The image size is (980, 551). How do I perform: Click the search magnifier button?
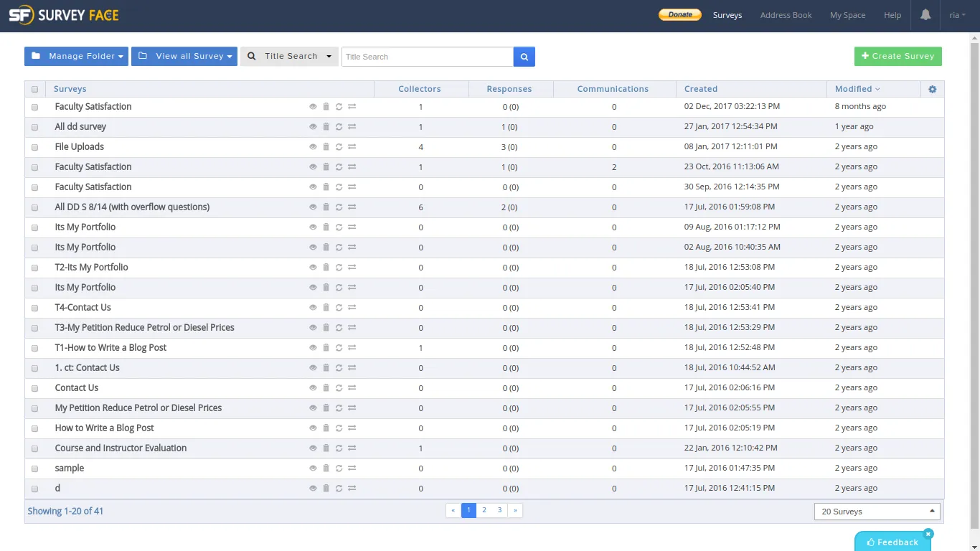click(524, 56)
